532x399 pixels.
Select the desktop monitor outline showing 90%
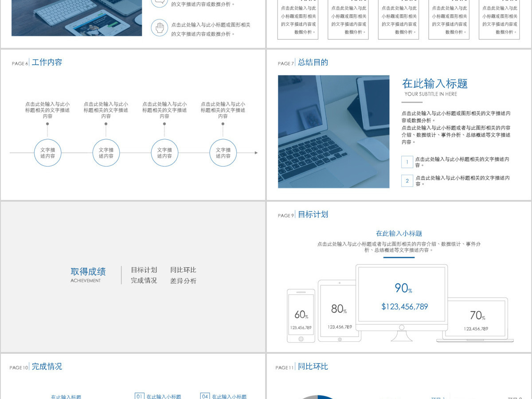click(x=402, y=303)
